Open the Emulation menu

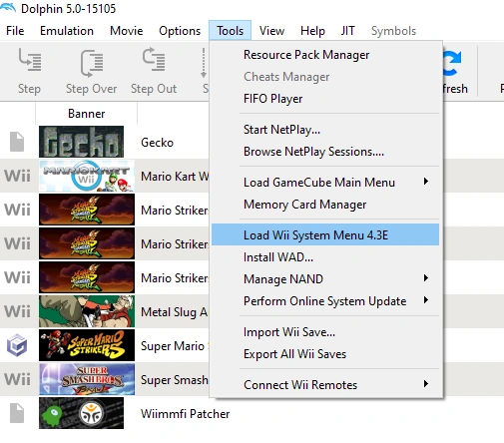pyautogui.click(x=67, y=31)
